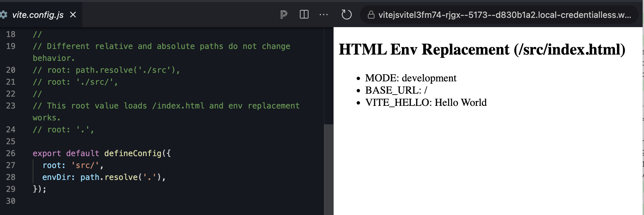Click the close X on the vite.config.js tab

pyautogui.click(x=72, y=15)
